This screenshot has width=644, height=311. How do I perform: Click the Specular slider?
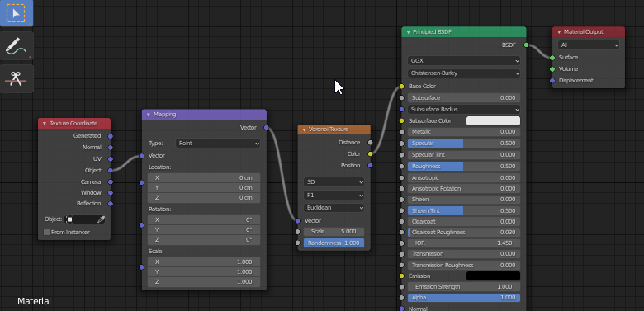(x=464, y=144)
